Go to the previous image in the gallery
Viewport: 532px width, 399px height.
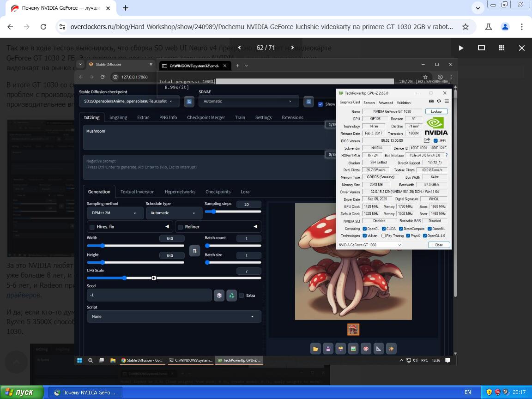coord(240,48)
